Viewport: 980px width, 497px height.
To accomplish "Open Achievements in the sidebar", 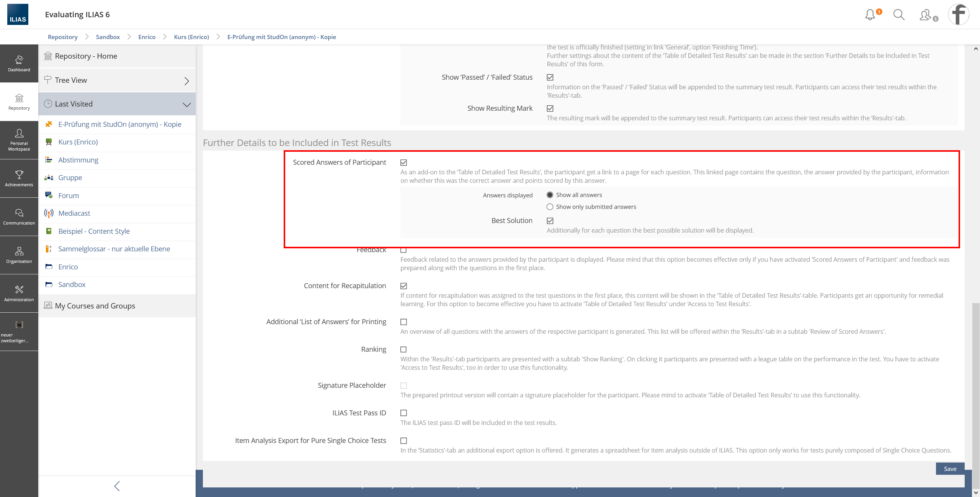I will point(19,179).
